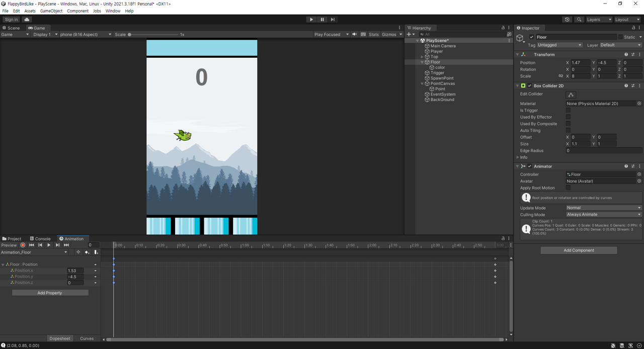Click the Hierarchy create plus icon
The image size is (644, 349).
409,35
